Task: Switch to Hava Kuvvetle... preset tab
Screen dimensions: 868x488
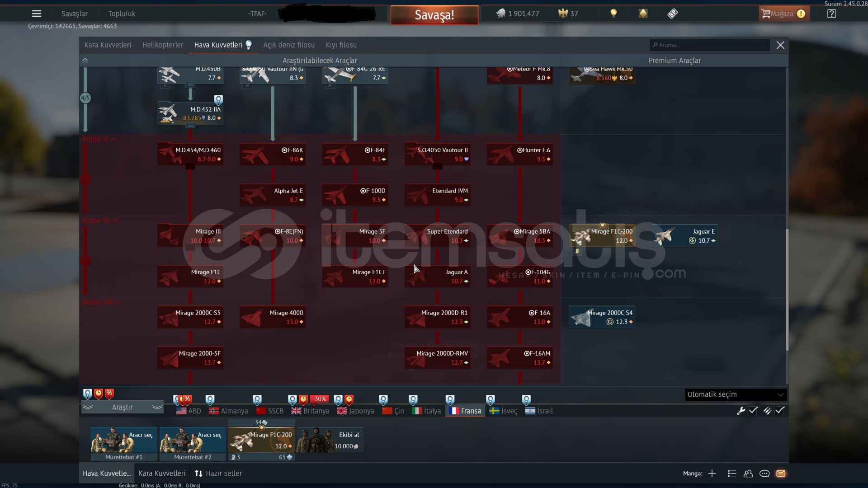Action: tap(107, 473)
